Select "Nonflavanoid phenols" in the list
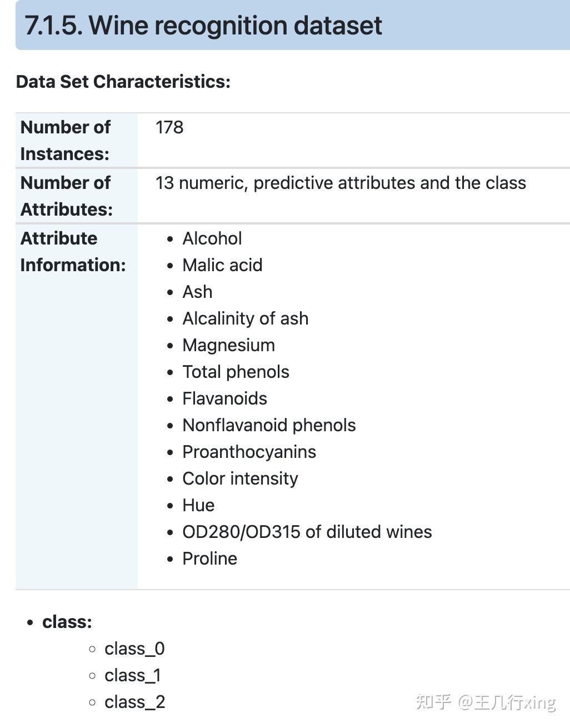Viewport: 570px width, 728px height. tap(269, 425)
